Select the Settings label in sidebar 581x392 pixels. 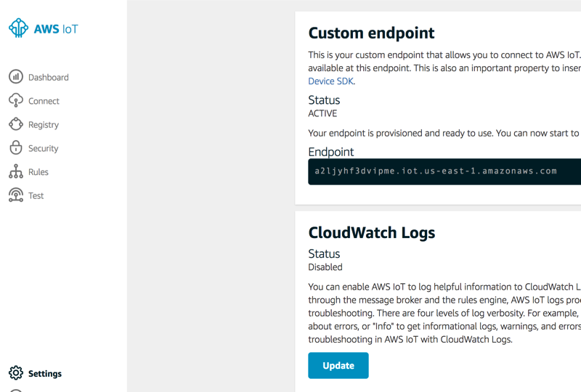(x=45, y=374)
